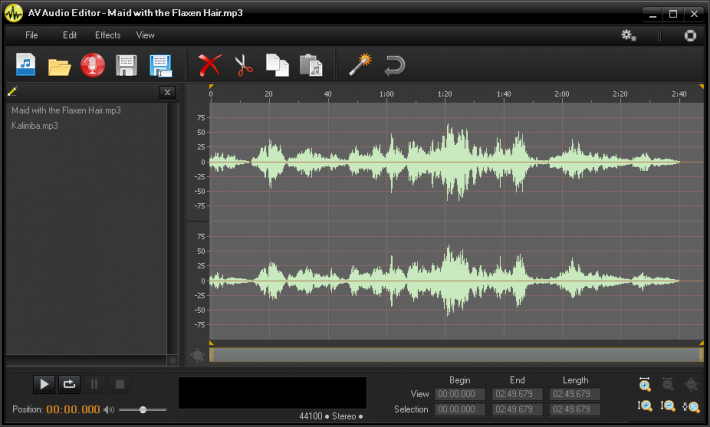Select Maid with the Flaxen Hair.mp3
This screenshot has width=710, height=427.
pyautogui.click(x=66, y=110)
